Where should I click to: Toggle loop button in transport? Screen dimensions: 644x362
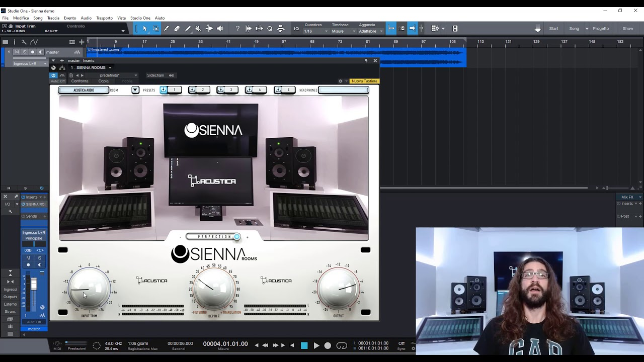[342, 345]
